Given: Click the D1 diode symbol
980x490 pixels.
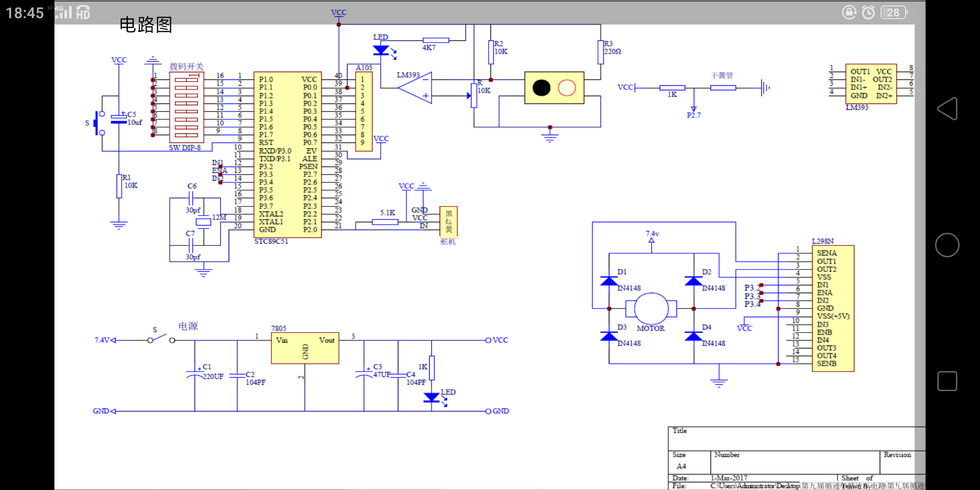Looking at the screenshot, I should (609, 281).
